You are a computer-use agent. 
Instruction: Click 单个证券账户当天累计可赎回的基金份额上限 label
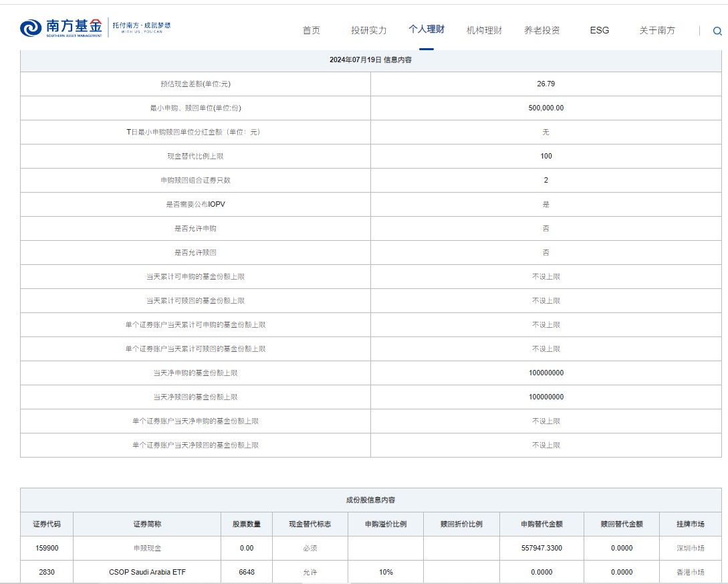(x=195, y=349)
